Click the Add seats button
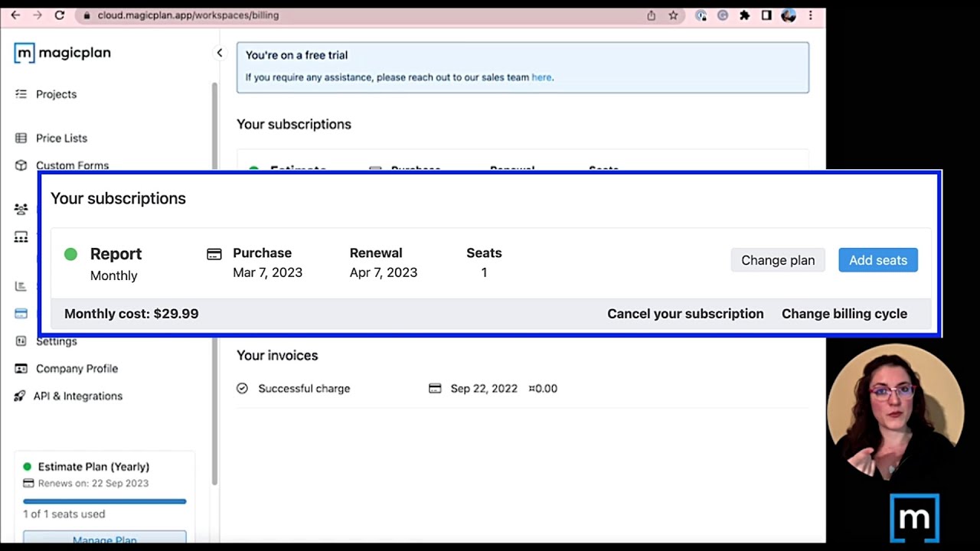980x551 pixels. tap(878, 260)
